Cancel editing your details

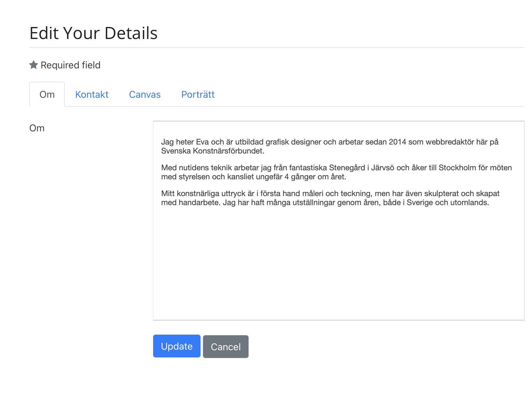click(x=226, y=347)
